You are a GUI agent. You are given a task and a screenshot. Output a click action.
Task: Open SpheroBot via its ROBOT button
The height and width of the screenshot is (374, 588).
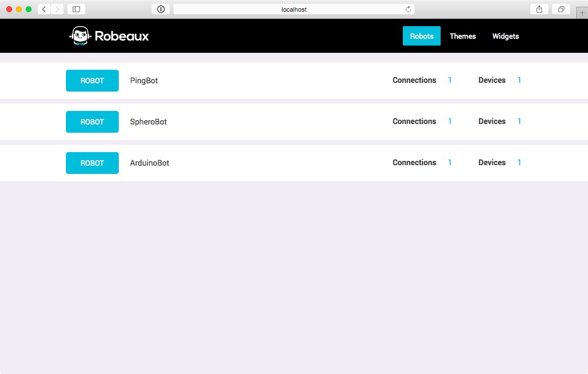point(92,122)
